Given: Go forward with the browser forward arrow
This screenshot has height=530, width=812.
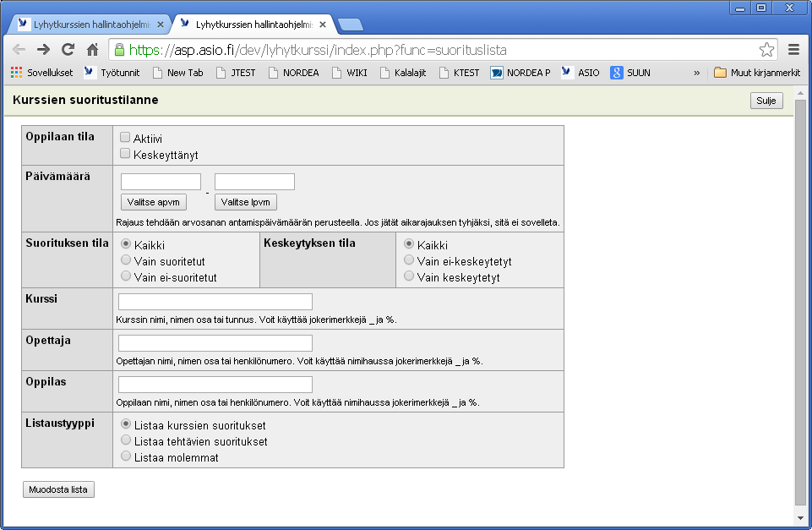Looking at the screenshot, I should coord(43,50).
